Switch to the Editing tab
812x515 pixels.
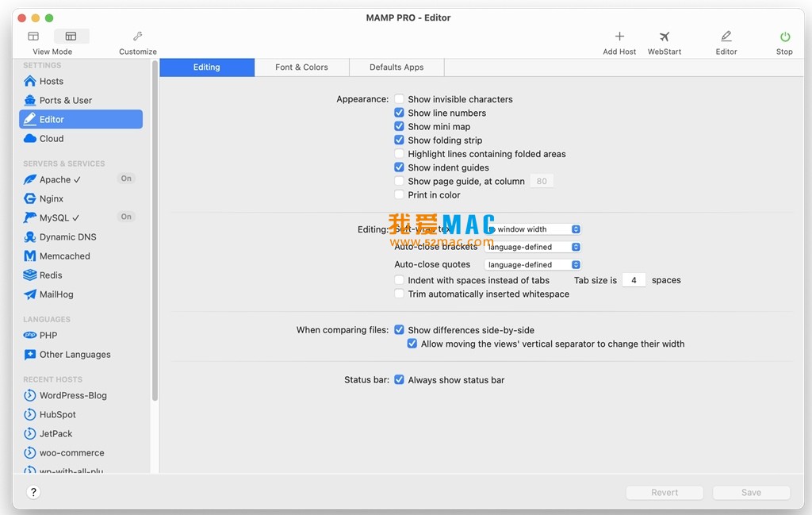207,67
